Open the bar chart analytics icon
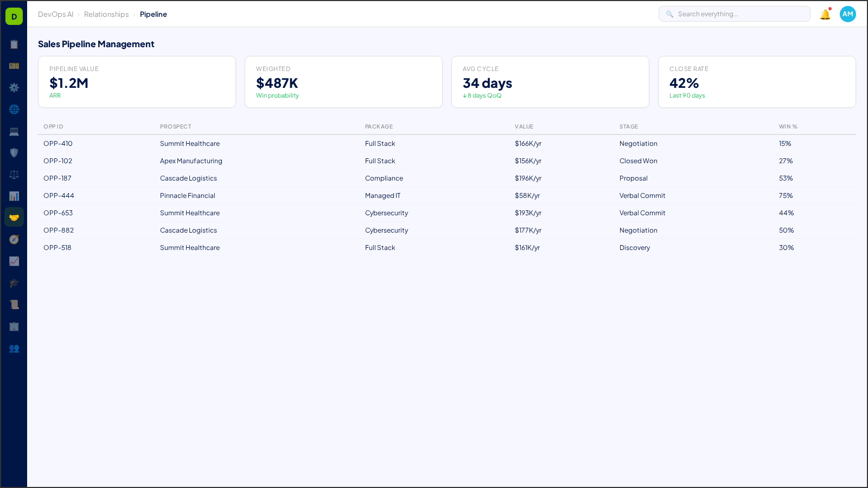This screenshot has width=868, height=488. pyautogui.click(x=14, y=196)
